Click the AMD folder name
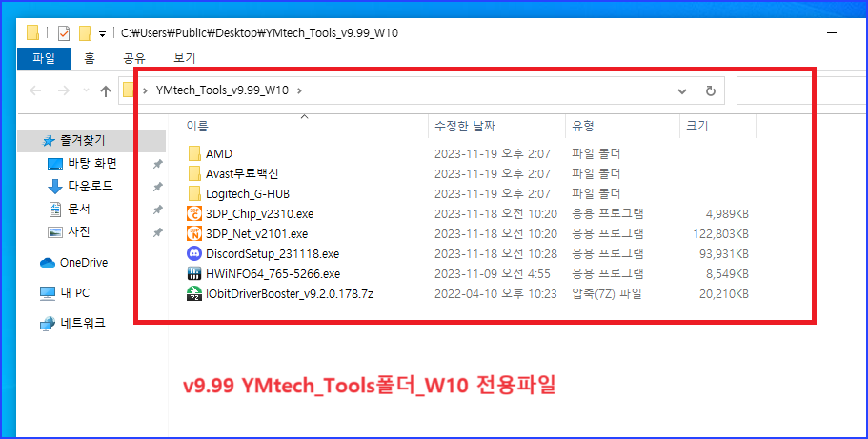 click(x=218, y=153)
